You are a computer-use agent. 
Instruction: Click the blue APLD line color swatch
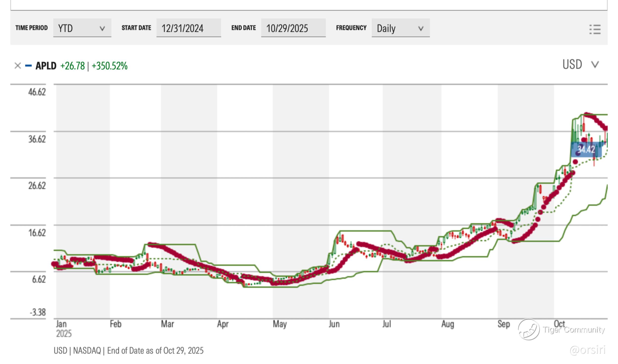click(x=28, y=66)
